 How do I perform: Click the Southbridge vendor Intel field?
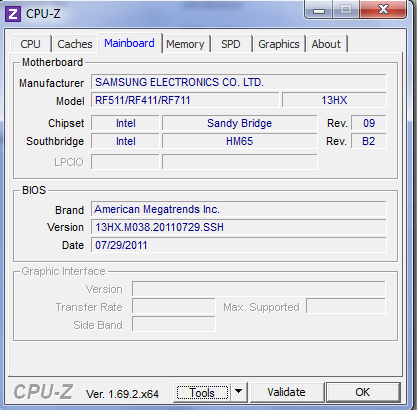pos(125,141)
